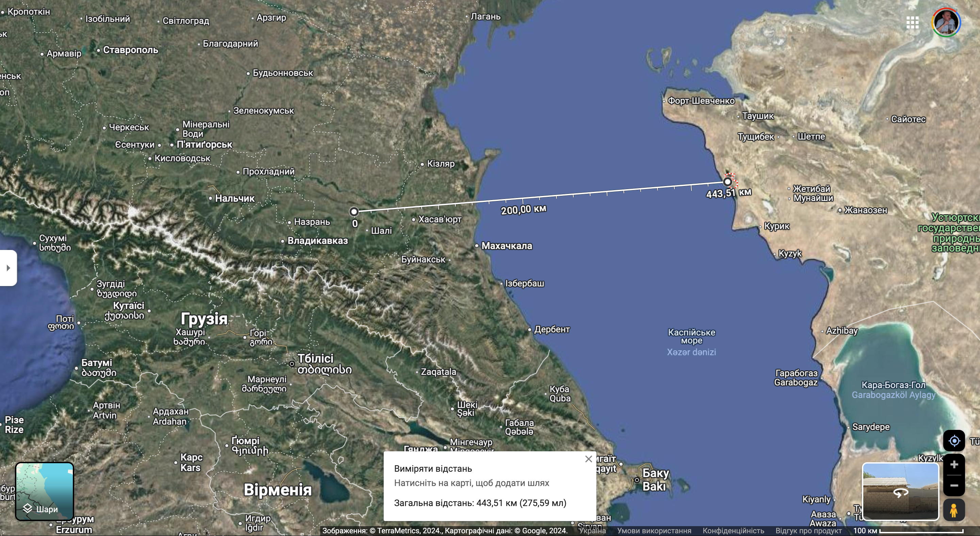Click the Баку city label
This screenshot has width=980, height=536.
point(655,473)
